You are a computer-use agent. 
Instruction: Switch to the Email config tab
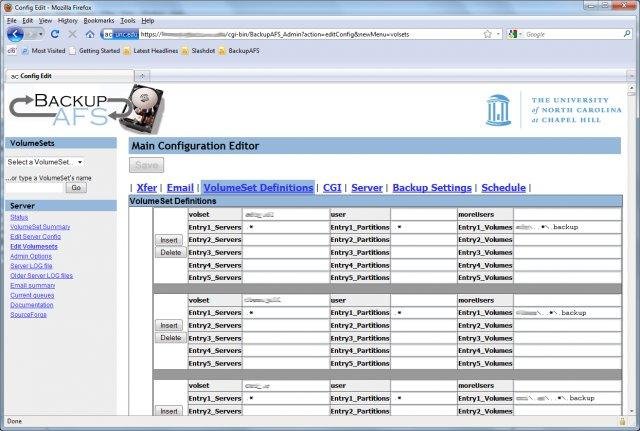coord(180,188)
